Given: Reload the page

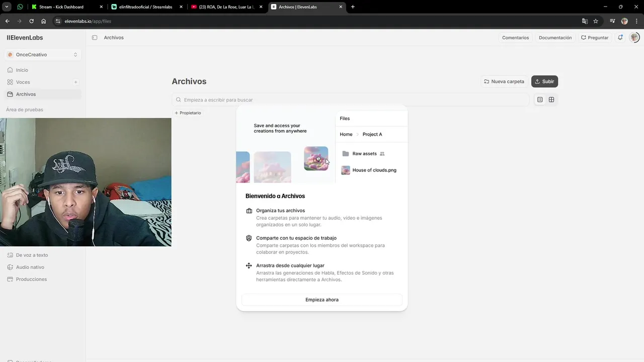Looking at the screenshot, I should (31, 21).
